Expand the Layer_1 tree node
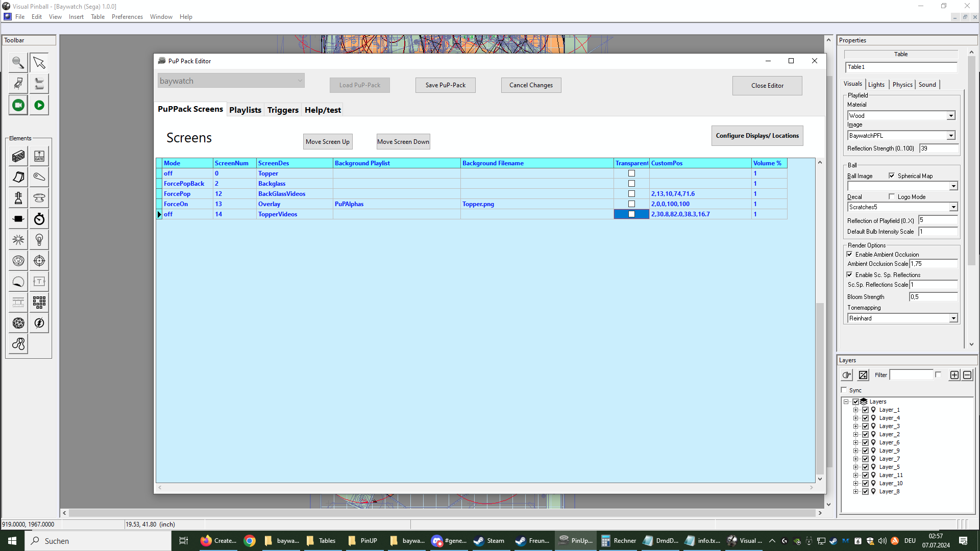 pyautogui.click(x=856, y=410)
